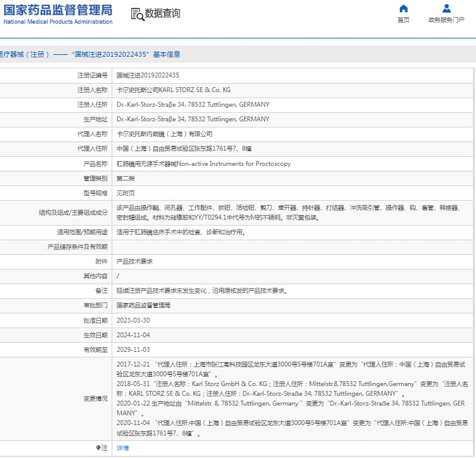
Task: Click the home (首页) house icon
Action: (x=403, y=8)
